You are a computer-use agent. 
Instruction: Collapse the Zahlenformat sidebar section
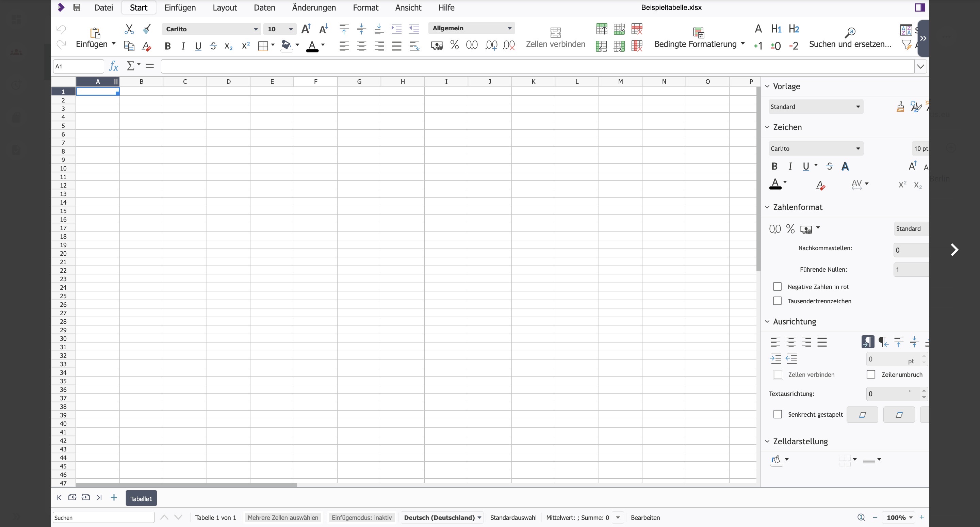767,207
